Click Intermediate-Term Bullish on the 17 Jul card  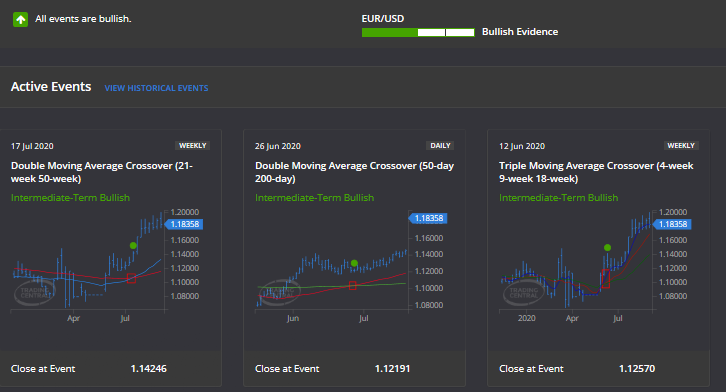pyautogui.click(x=70, y=198)
